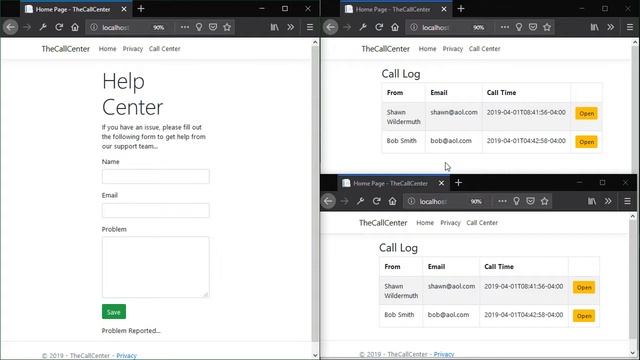Click footer Privacy link in left window
640x360 pixels.
[x=127, y=356]
